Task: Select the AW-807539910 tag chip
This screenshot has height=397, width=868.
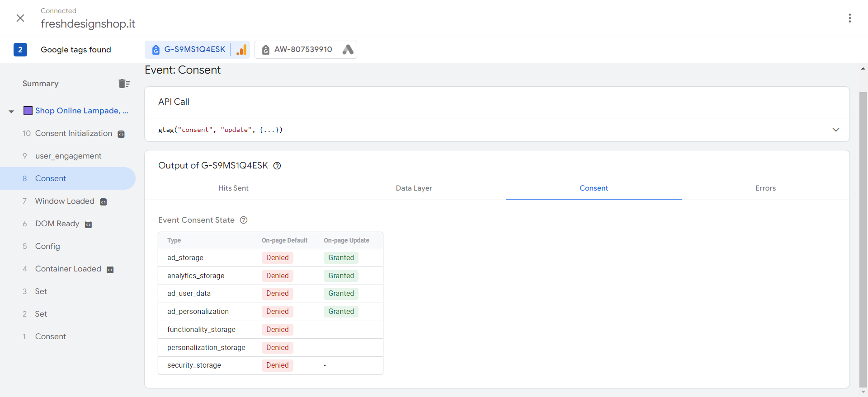Action: pyautogui.click(x=303, y=50)
